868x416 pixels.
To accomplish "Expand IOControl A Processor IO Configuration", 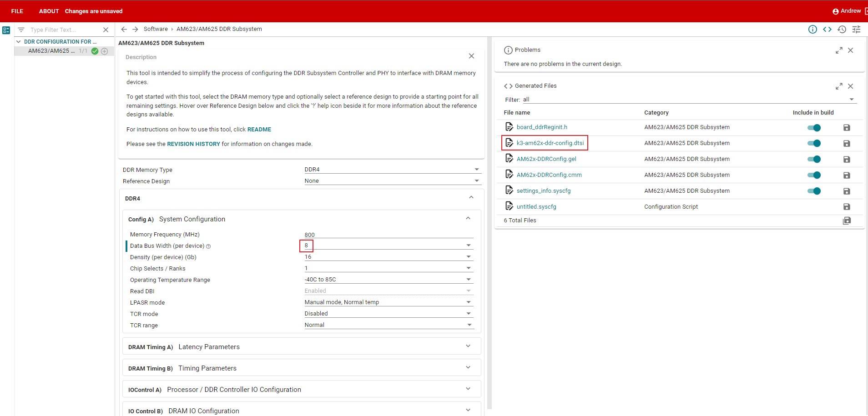I will point(468,389).
